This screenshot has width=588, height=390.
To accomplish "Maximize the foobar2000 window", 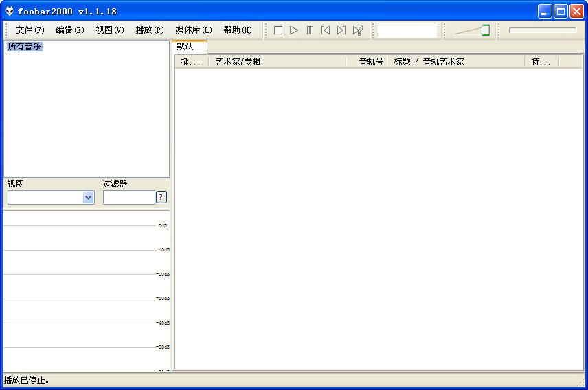I will pyautogui.click(x=561, y=12).
